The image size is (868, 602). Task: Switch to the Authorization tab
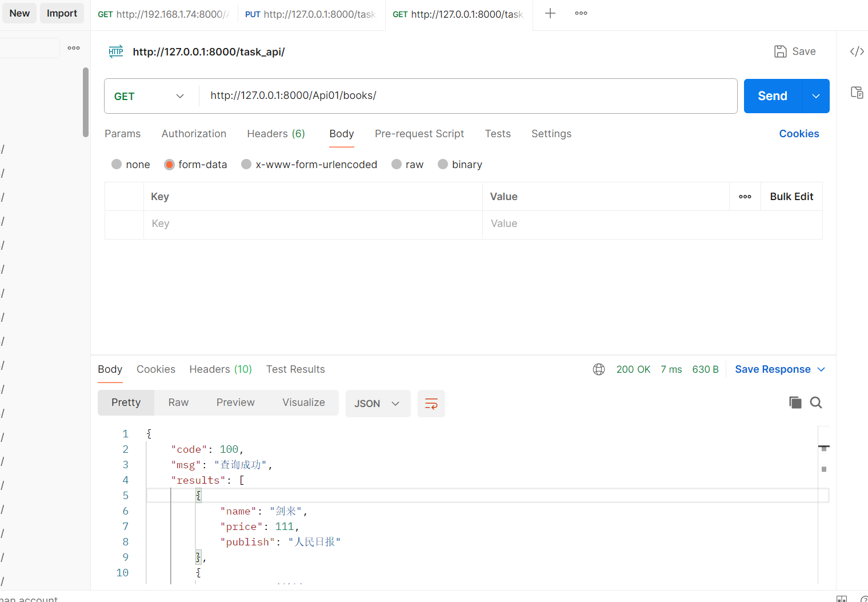(194, 134)
